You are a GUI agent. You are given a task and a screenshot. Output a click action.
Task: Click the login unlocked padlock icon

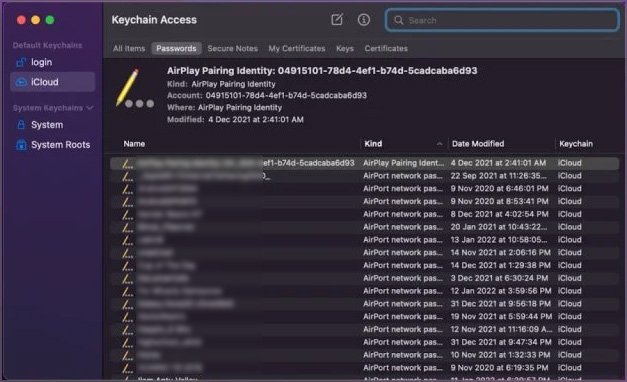(21, 62)
